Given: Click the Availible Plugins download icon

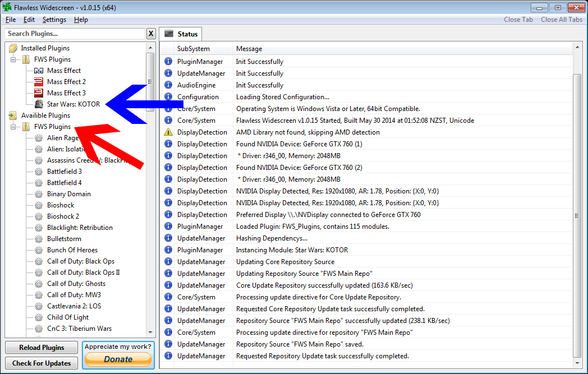Looking at the screenshot, I should [13, 116].
